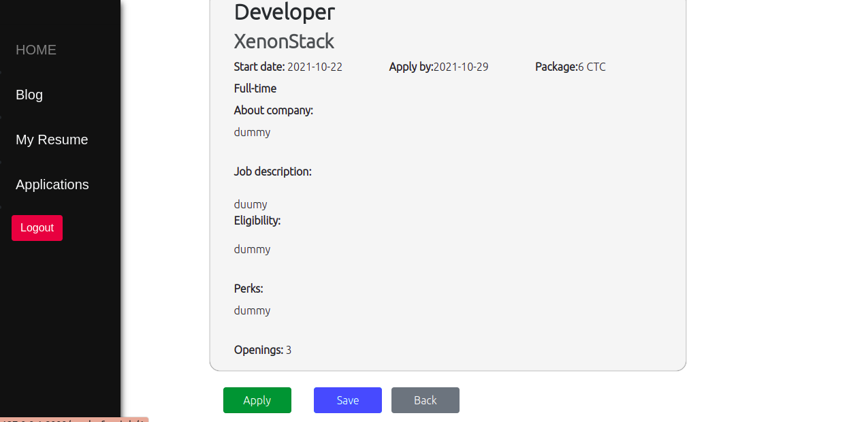Click the Apply by deadline date
This screenshot has height=422, width=868.
click(461, 67)
